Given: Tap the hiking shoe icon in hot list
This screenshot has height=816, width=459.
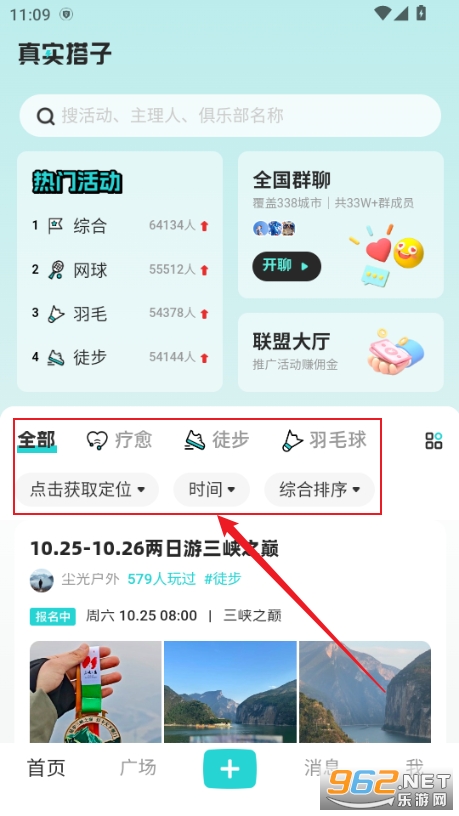Looking at the screenshot, I should pos(56,357).
